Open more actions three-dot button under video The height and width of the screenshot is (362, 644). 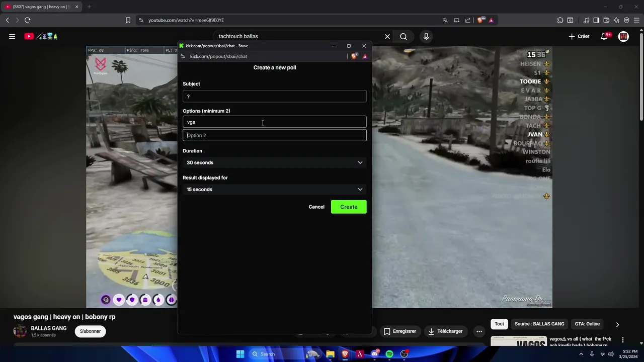tap(479, 331)
